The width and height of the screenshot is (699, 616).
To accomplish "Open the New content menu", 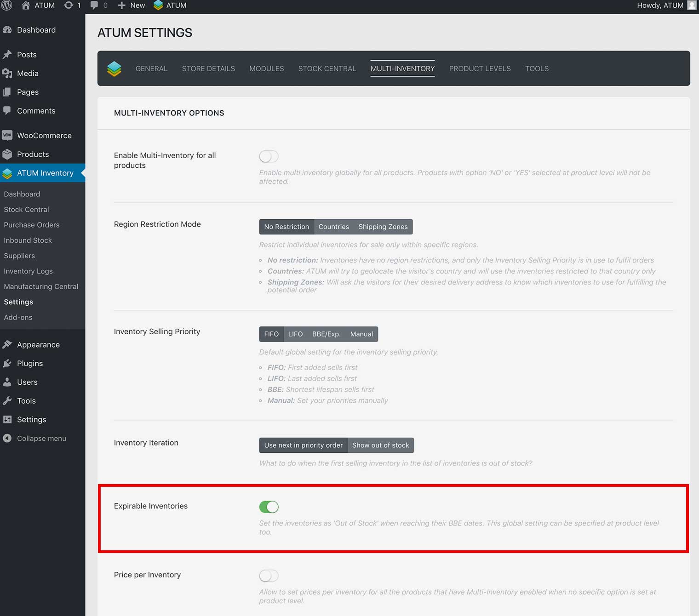I will click(132, 6).
